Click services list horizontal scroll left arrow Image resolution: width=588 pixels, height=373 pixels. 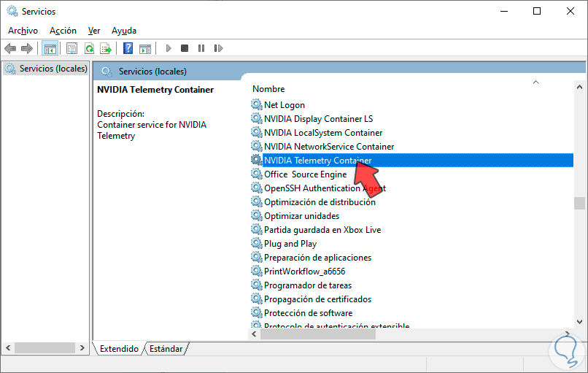point(255,334)
